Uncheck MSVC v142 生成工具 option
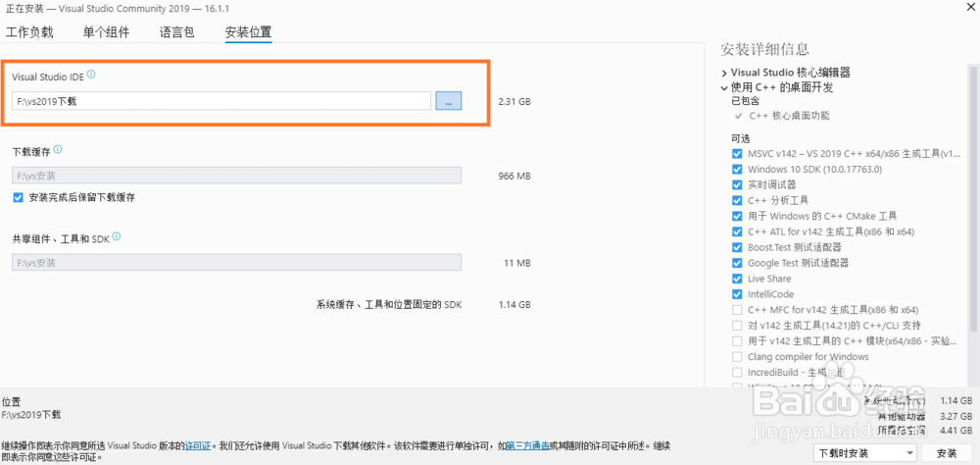This screenshot has height=465, width=980. coord(736,153)
